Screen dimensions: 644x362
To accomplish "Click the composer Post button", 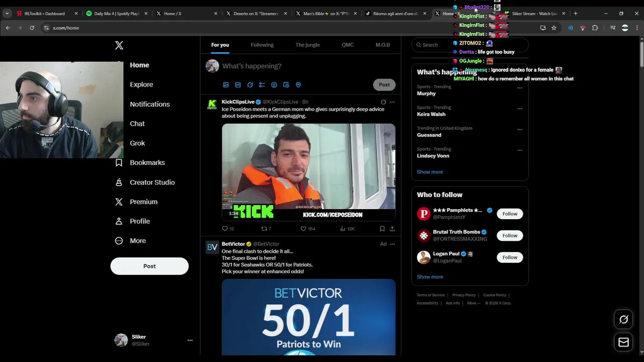I will [x=384, y=85].
